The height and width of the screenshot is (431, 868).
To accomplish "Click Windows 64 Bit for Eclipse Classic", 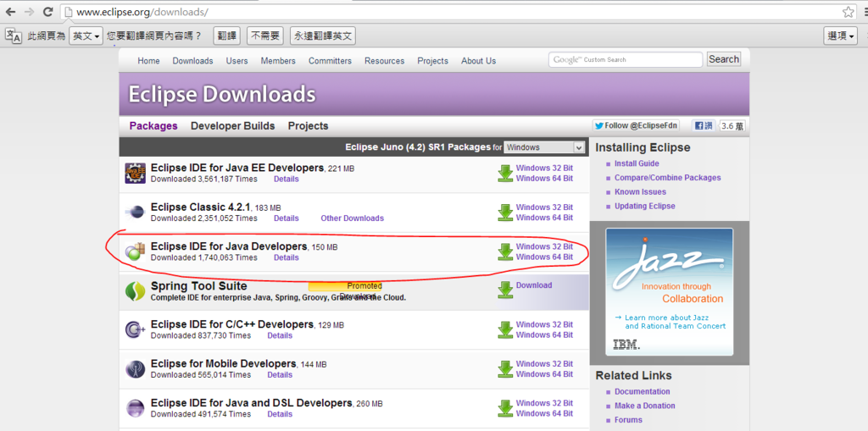I will pos(544,218).
